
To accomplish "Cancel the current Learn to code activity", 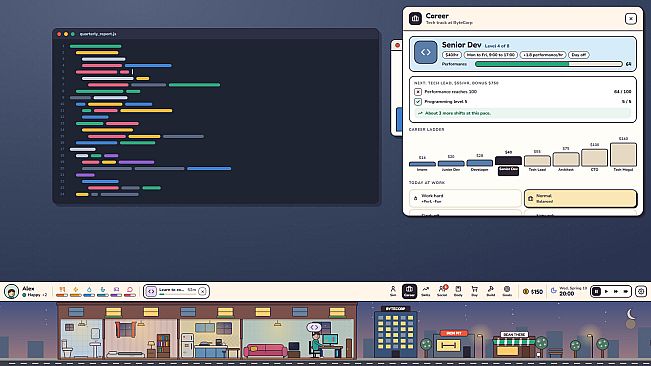I will 202,291.
